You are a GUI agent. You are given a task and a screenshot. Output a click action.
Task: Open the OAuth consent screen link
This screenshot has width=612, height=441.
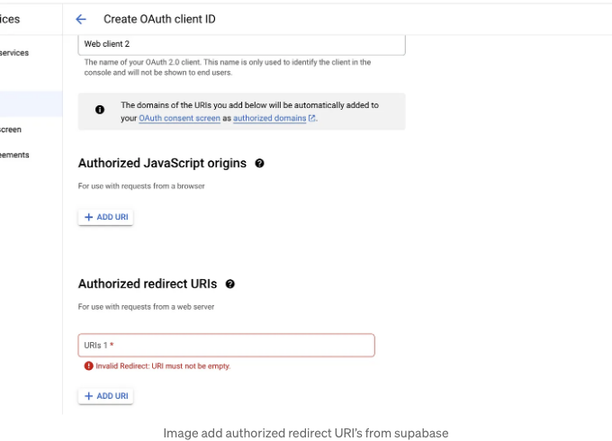point(180,118)
